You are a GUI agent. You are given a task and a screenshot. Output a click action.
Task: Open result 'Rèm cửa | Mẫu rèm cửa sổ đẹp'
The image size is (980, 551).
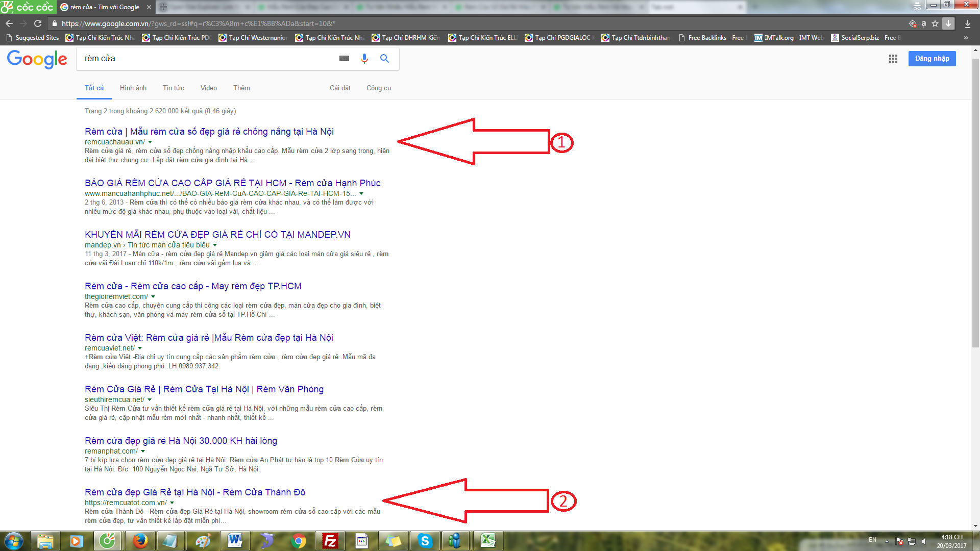click(209, 132)
